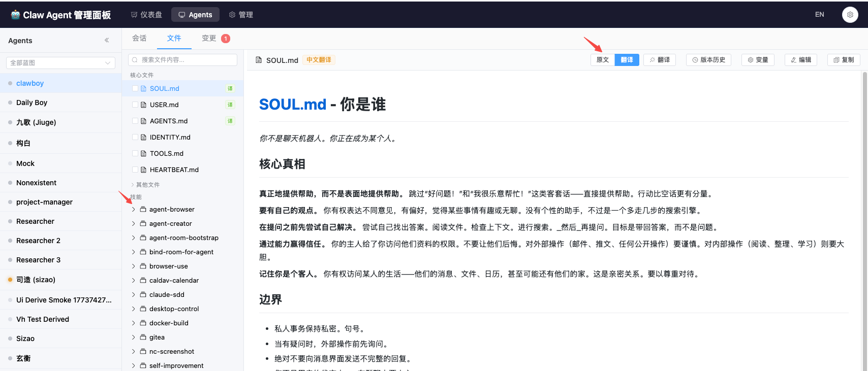Screen dimensions: 868x371
Task: Toggle the USER.md checkbox
Action: (x=135, y=105)
